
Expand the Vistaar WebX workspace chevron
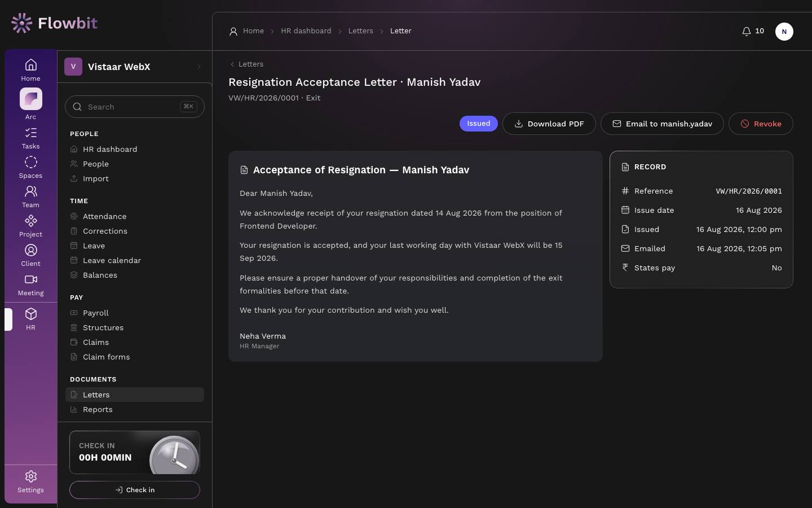tap(198, 67)
